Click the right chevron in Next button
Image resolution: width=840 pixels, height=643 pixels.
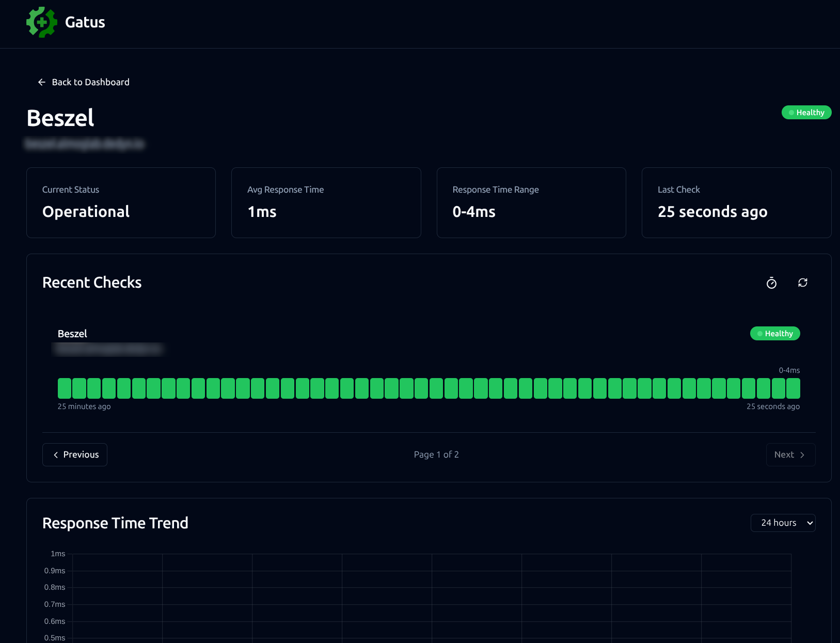[802, 455]
